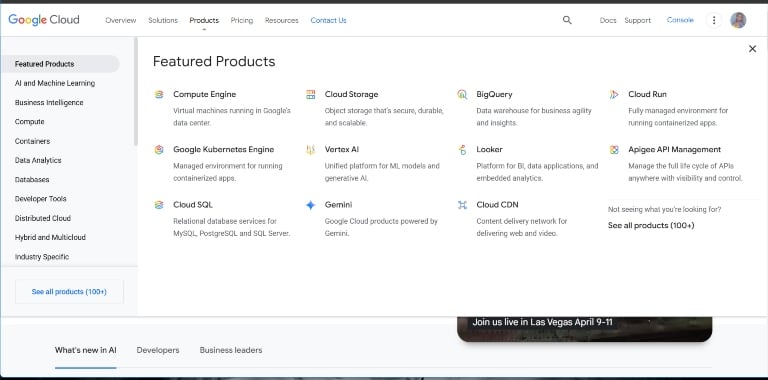Open the search magnifier icon

tap(567, 20)
